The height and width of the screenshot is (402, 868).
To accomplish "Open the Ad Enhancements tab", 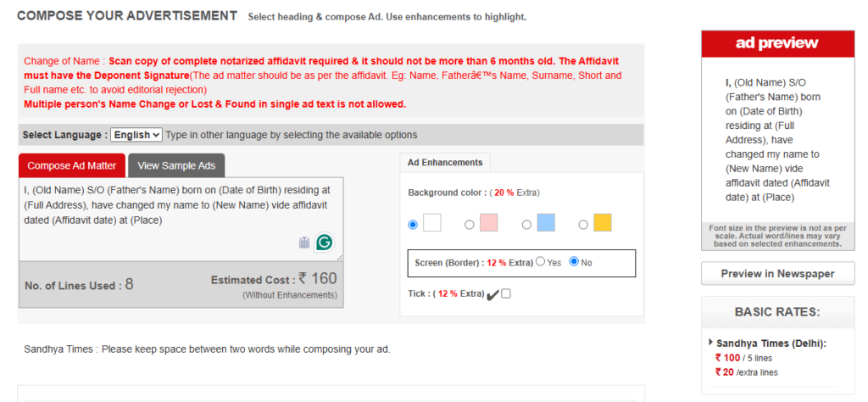I will [445, 162].
